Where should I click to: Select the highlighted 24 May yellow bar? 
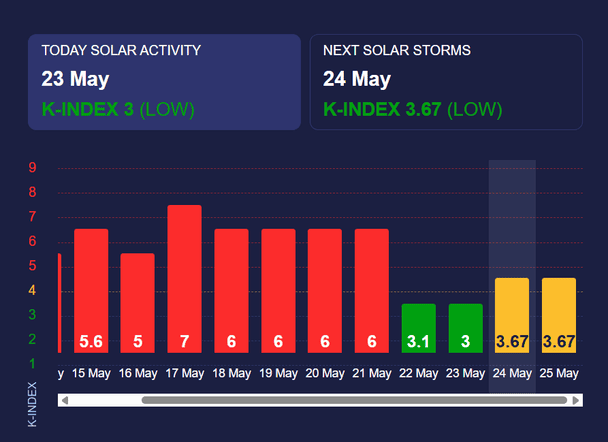(512, 315)
